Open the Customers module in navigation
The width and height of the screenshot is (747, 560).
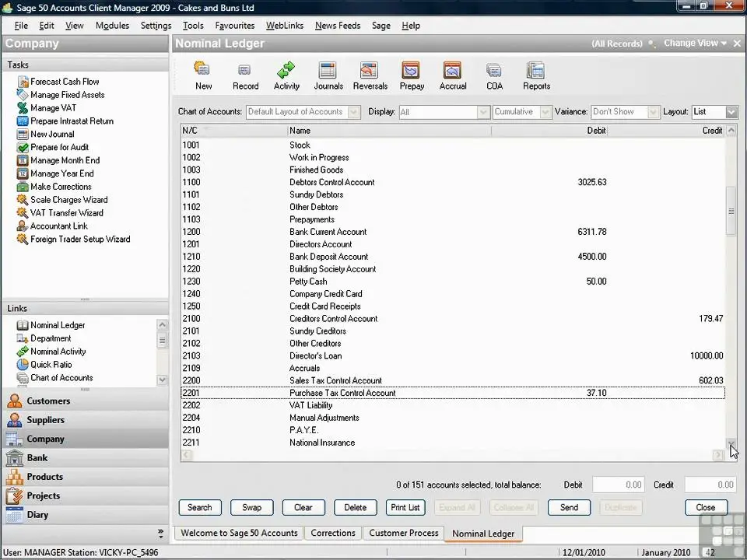[86, 401]
